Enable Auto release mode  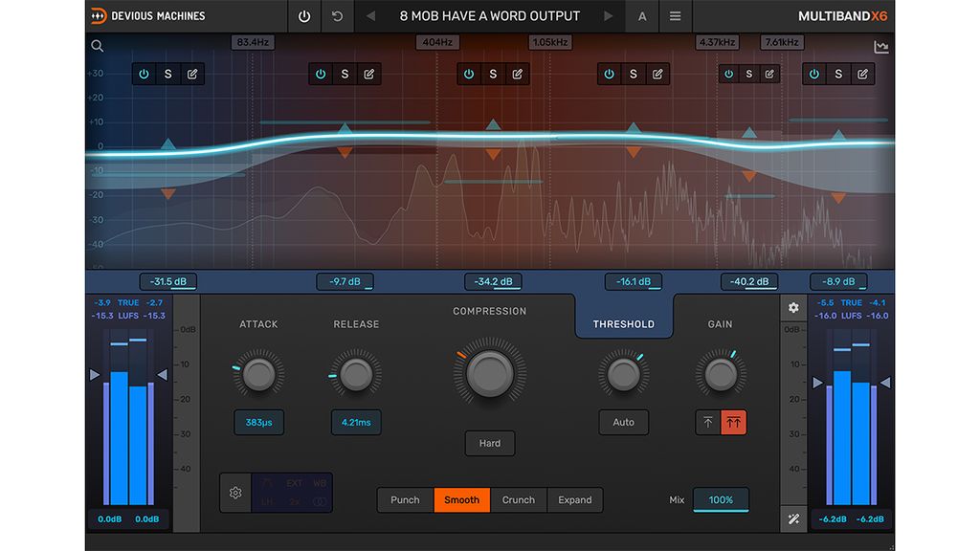(x=623, y=422)
